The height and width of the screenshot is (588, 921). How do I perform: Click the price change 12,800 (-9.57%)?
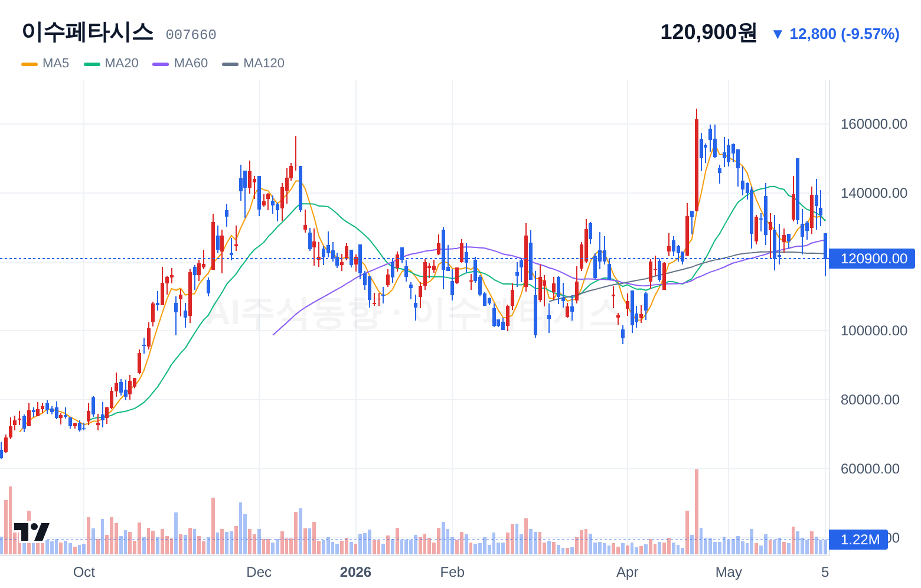pos(836,34)
